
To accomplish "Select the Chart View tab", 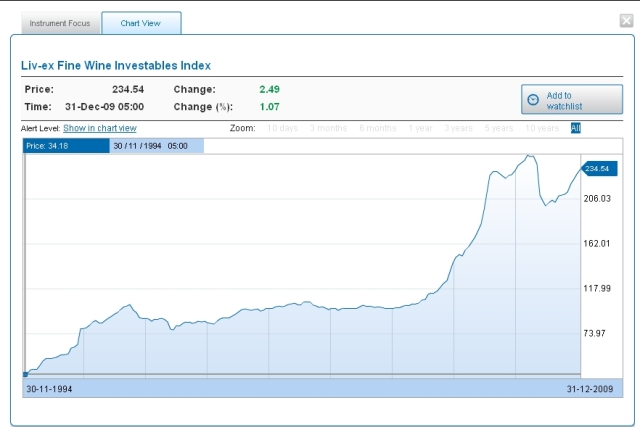I will (x=141, y=23).
